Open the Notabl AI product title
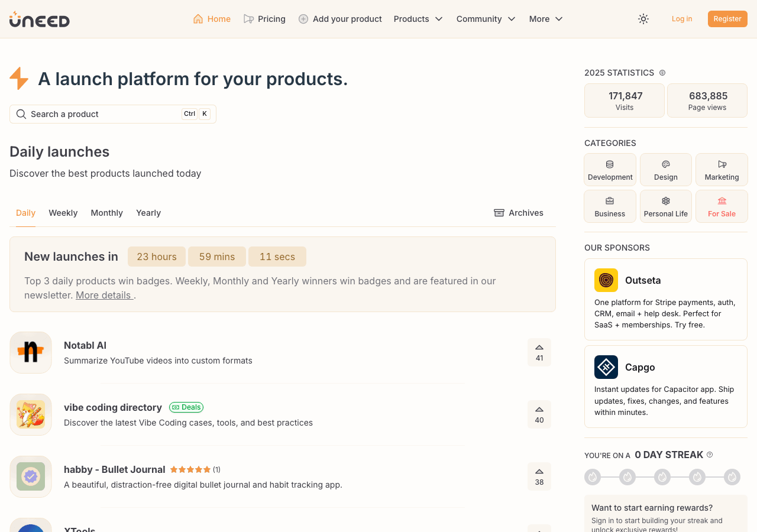757x532 pixels. (x=85, y=345)
